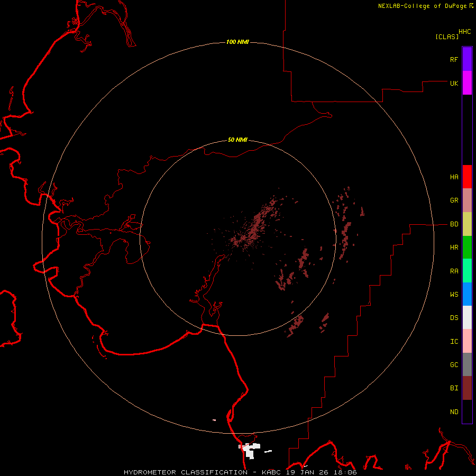This screenshot has height=476, width=476.
Task: Click the DS legend label
Action: click(x=454, y=318)
